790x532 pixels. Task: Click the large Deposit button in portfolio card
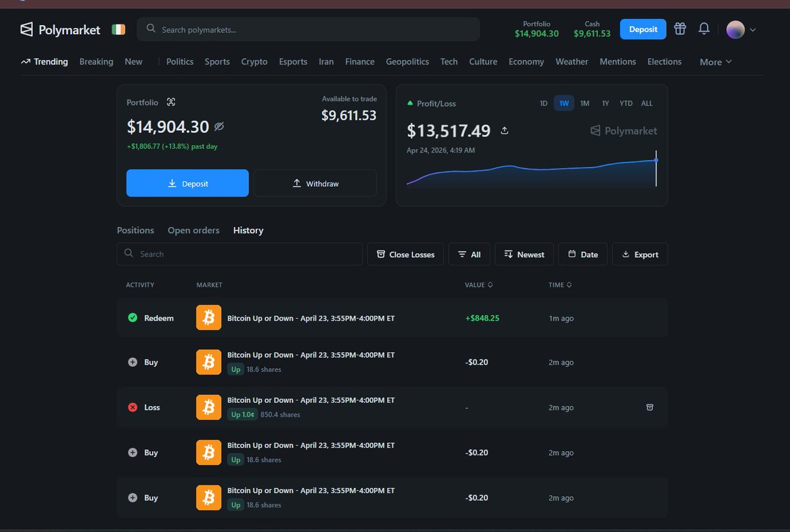[x=188, y=183]
